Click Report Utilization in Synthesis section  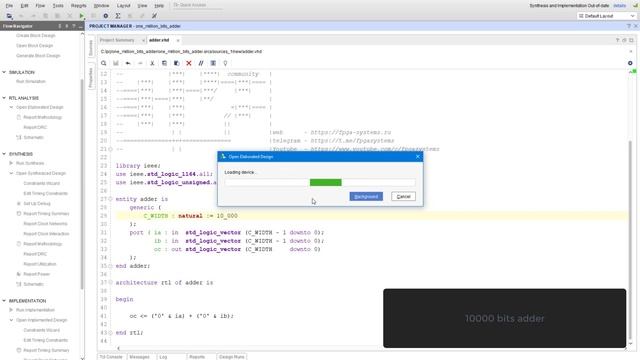coord(40,264)
